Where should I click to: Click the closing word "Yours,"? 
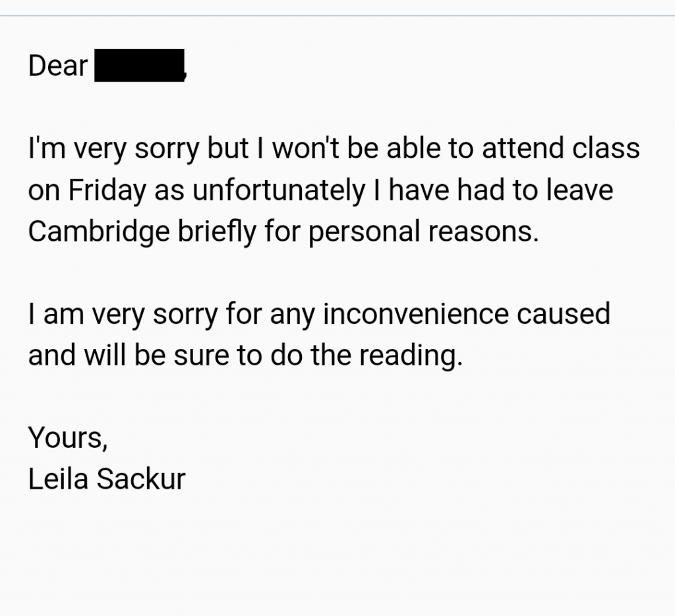click(68, 439)
